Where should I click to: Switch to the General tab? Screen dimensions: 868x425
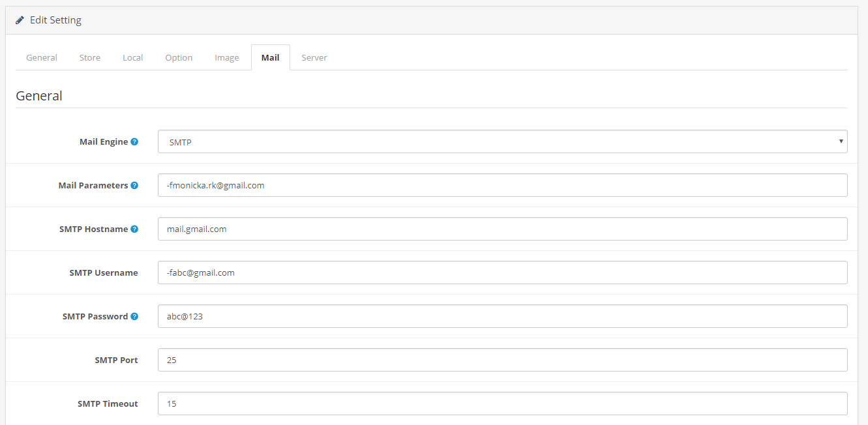pos(42,57)
